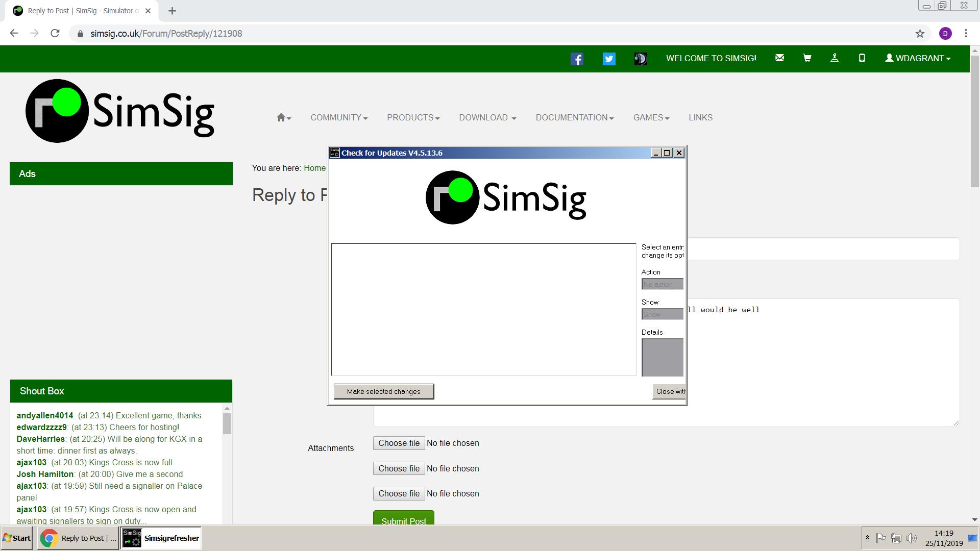Expand the DOCUMENTATION menu

[x=574, y=118]
